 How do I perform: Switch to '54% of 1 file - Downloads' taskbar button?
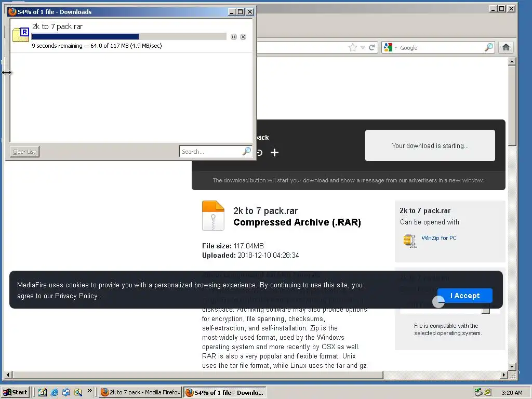(x=224, y=393)
